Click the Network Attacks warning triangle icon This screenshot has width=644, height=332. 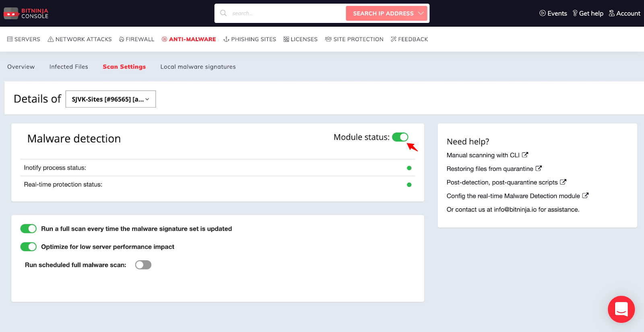tap(51, 39)
